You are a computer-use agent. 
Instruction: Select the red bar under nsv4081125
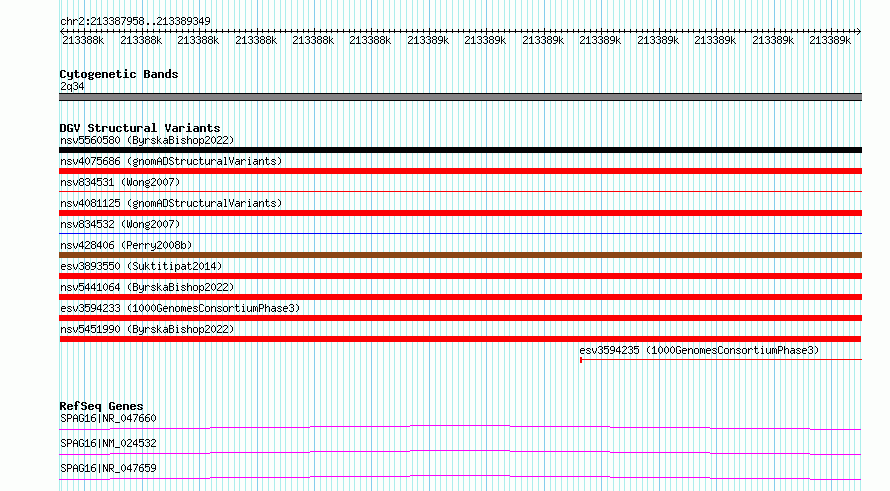(460, 213)
